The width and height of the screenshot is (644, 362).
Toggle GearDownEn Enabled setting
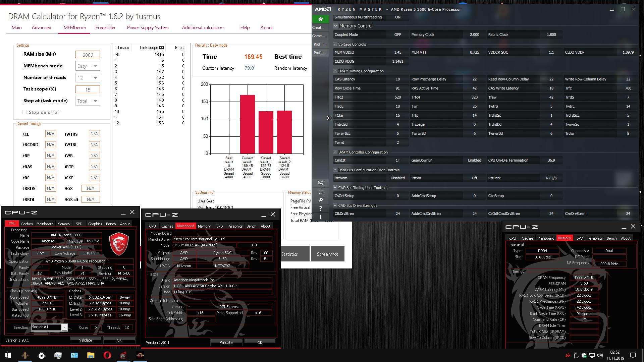[x=474, y=160]
